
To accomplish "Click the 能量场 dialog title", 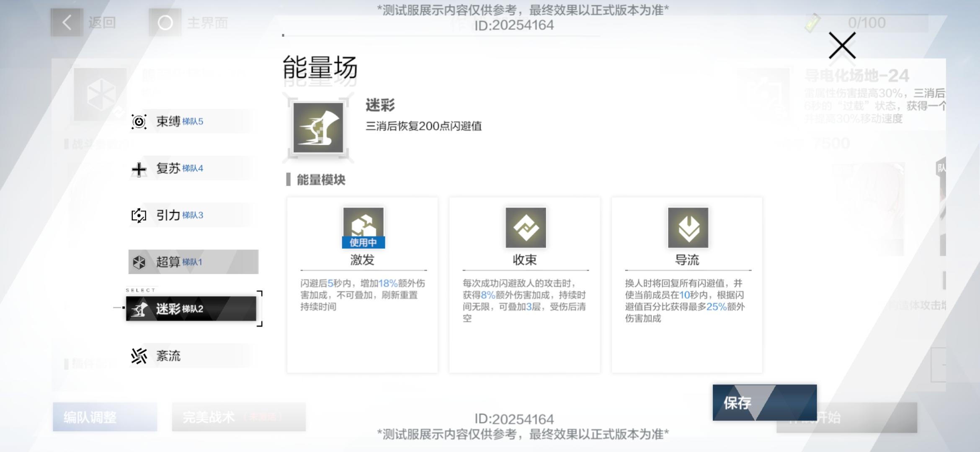I will [x=320, y=67].
